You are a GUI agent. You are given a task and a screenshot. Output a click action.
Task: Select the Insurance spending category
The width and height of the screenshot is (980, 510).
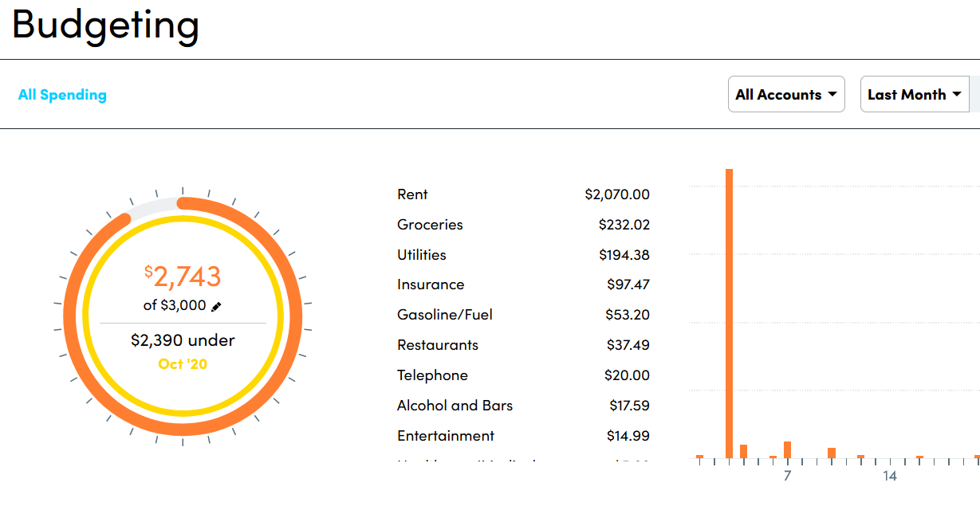523,284
